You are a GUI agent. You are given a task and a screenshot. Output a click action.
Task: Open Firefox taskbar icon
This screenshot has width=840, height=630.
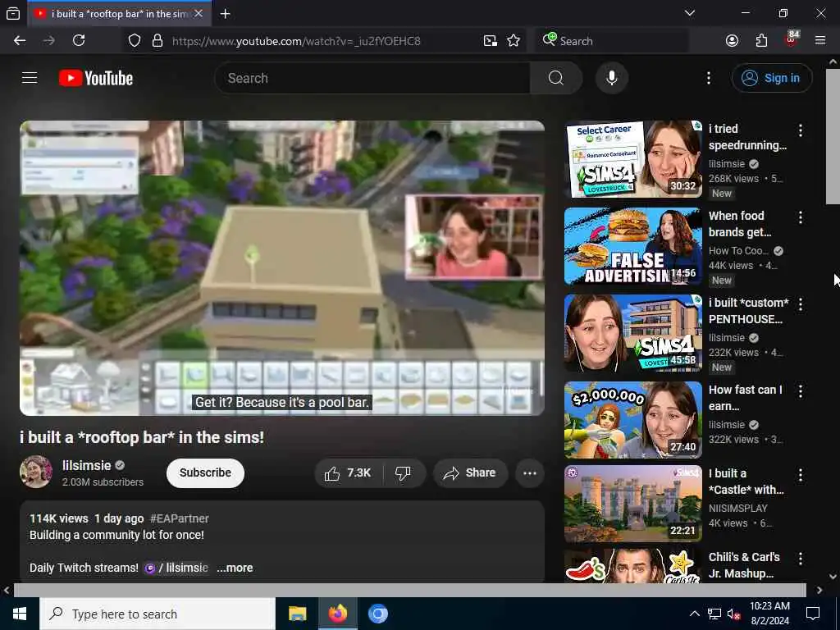pyautogui.click(x=337, y=614)
